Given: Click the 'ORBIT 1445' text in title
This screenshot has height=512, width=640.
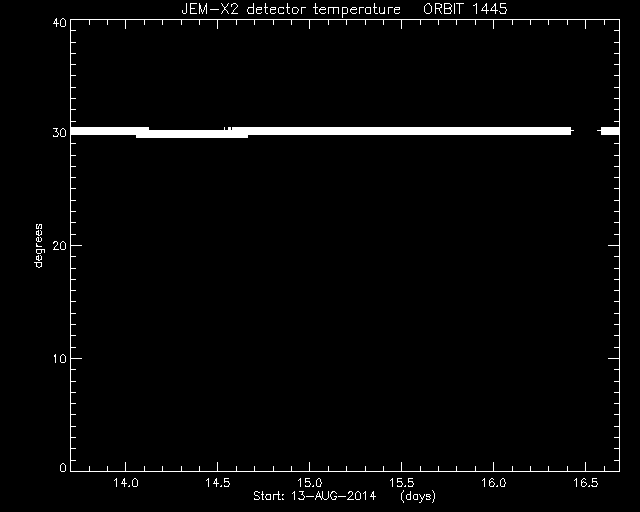Looking at the screenshot, I should [465, 9].
